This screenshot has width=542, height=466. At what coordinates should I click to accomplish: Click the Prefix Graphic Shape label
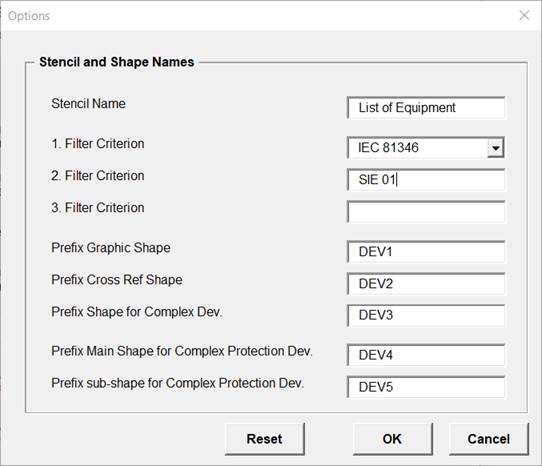[111, 248]
